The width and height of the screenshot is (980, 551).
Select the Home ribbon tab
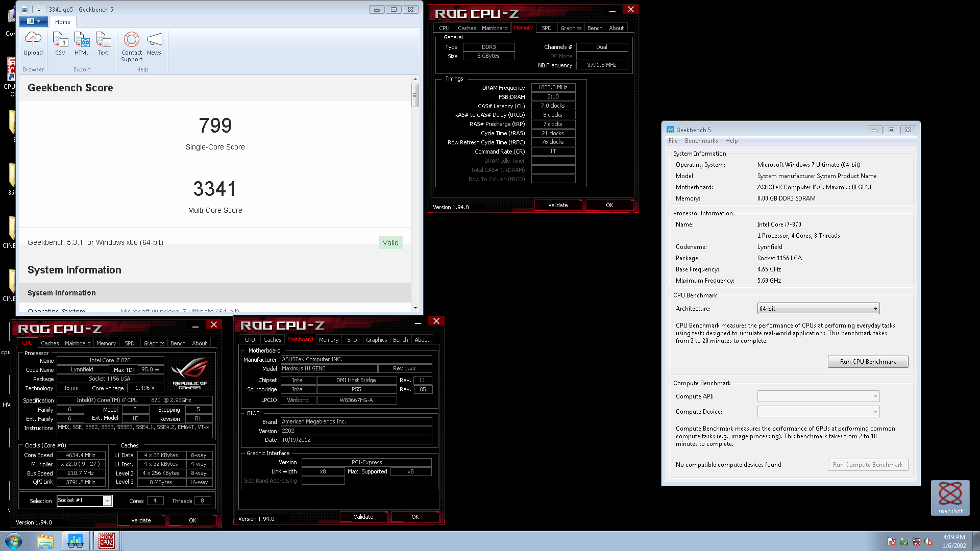[x=63, y=22]
